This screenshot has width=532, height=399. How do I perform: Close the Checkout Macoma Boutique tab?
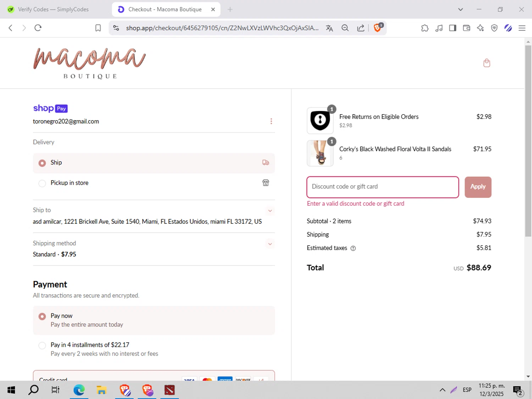213,10
